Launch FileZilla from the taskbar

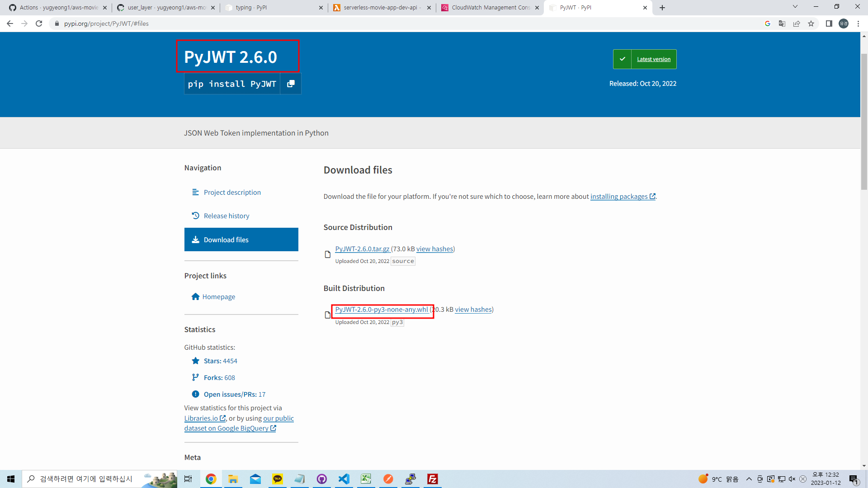(x=433, y=479)
